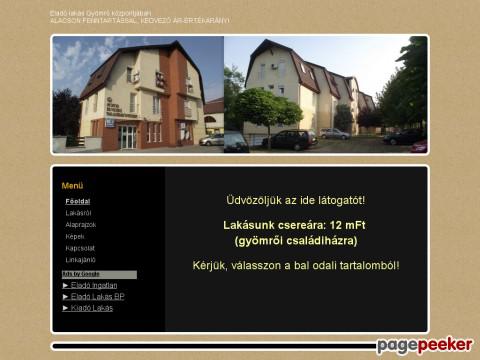Click the photo with parked black car

[326, 94]
